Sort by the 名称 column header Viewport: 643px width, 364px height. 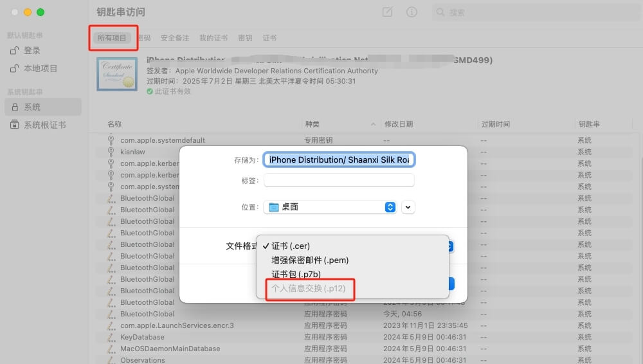(114, 124)
